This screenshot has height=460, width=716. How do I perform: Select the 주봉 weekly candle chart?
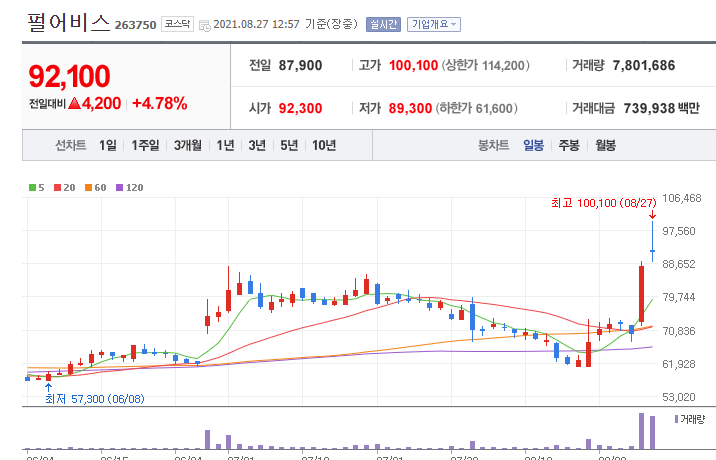tap(569, 145)
